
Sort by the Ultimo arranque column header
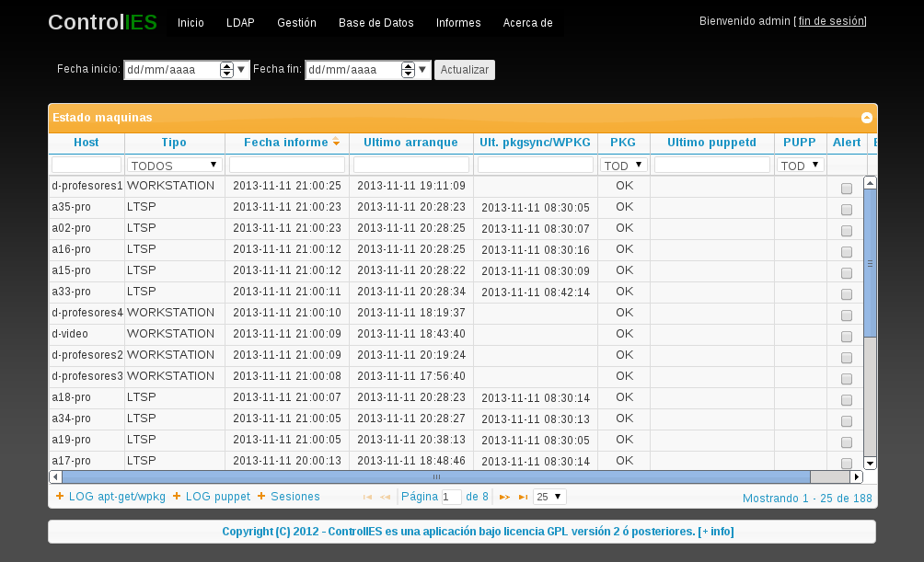(x=410, y=143)
